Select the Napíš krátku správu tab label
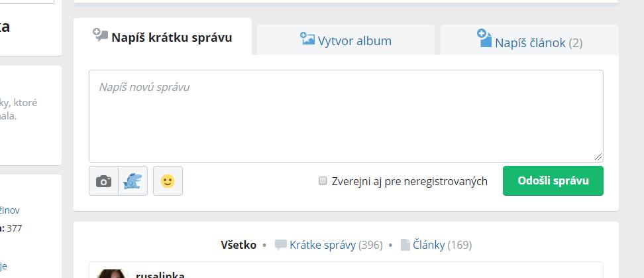Screen dimensions: 644x278 tap(172, 37)
